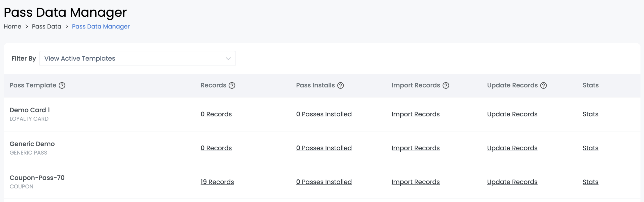Import Records for Coupon-Pass-70
The width and height of the screenshot is (644, 202).
click(416, 182)
